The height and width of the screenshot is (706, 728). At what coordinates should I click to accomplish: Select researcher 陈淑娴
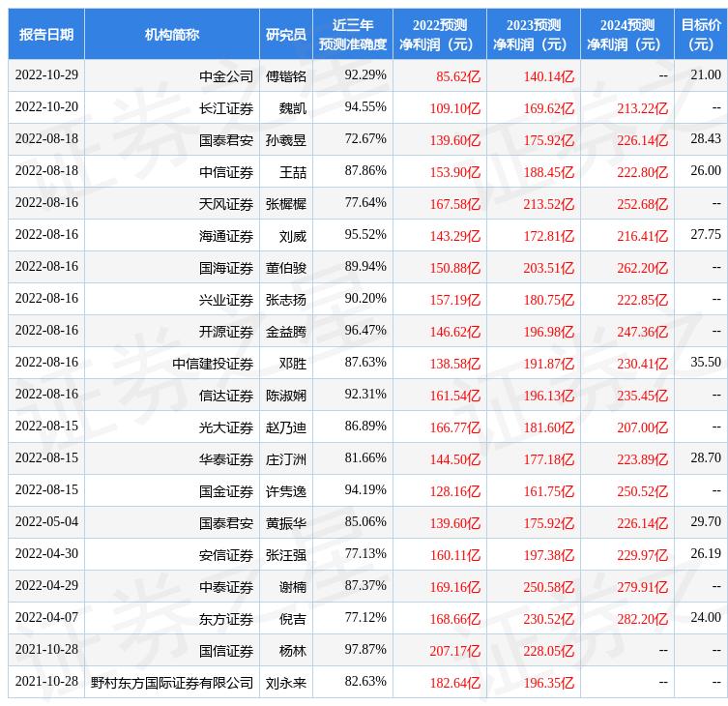[286, 396]
